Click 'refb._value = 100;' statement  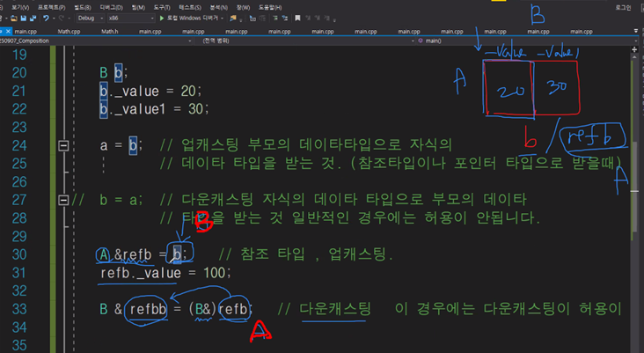point(165,273)
